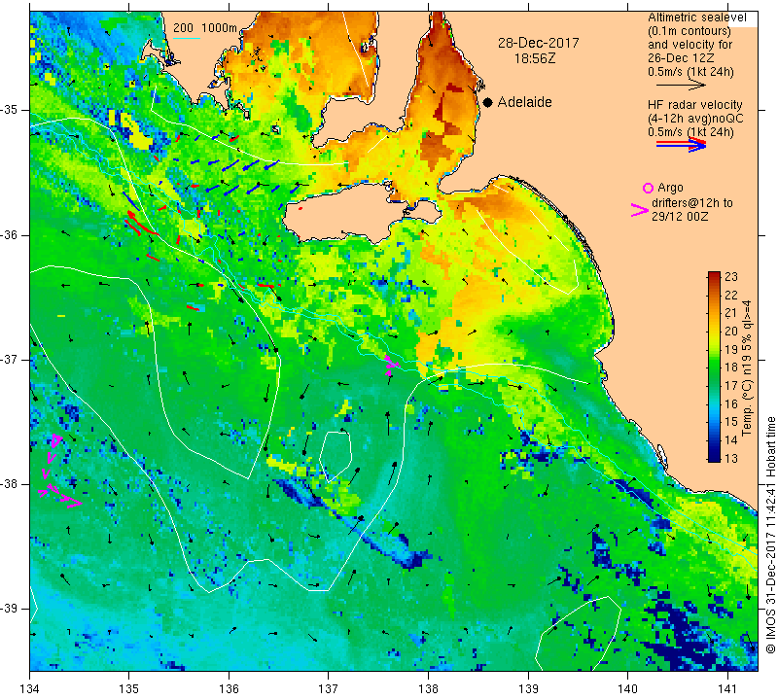Click the 'Temp. (°C) n19 5% ql>=4' colorbar title
The width and height of the screenshot is (778, 700).
747,367
